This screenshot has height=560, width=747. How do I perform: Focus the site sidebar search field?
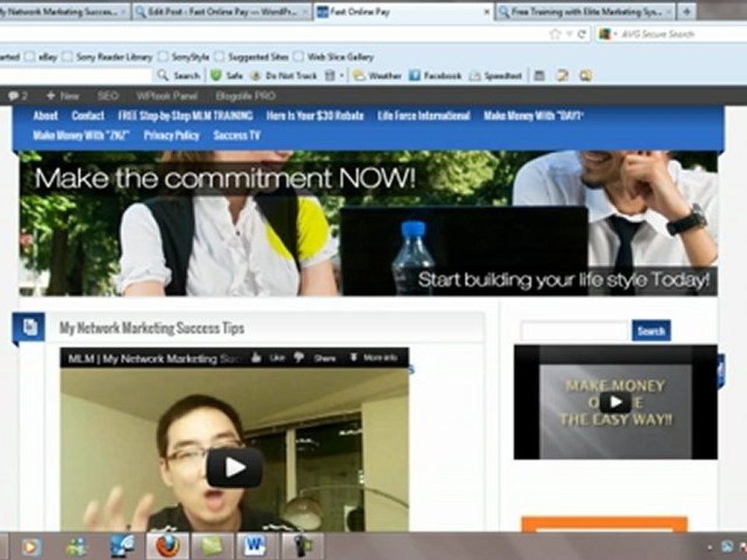tap(574, 331)
